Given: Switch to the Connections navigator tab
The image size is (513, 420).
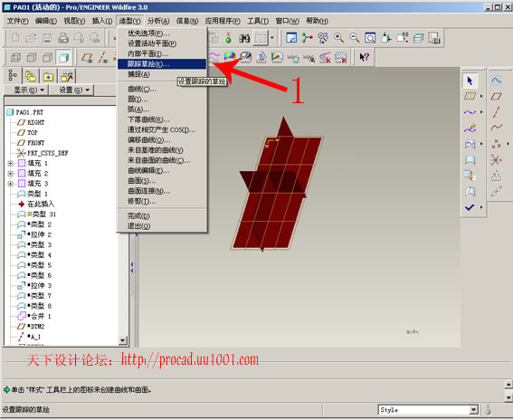Looking at the screenshot, I should pyautogui.click(x=67, y=77).
